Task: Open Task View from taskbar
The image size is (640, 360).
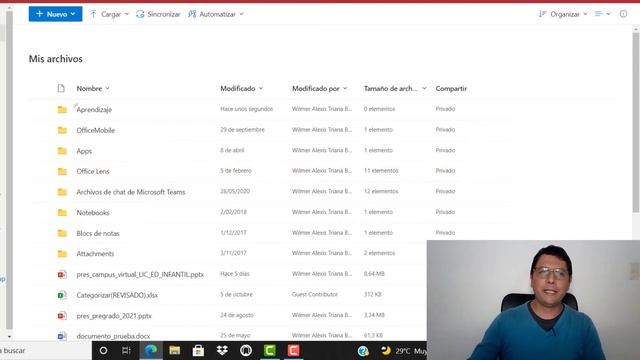Action: coord(127,351)
